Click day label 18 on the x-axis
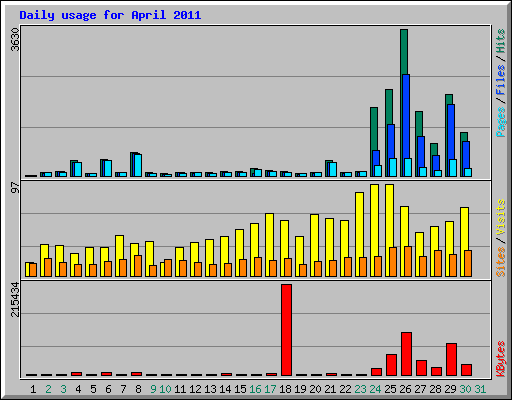This screenshot has width=512, height=400. [285, 389]
